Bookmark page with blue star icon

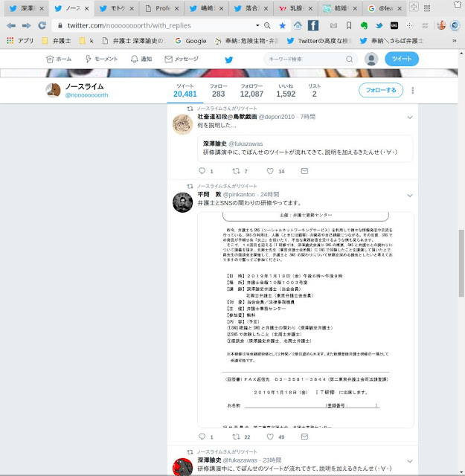pyautogui.click(x=283, y=26)
